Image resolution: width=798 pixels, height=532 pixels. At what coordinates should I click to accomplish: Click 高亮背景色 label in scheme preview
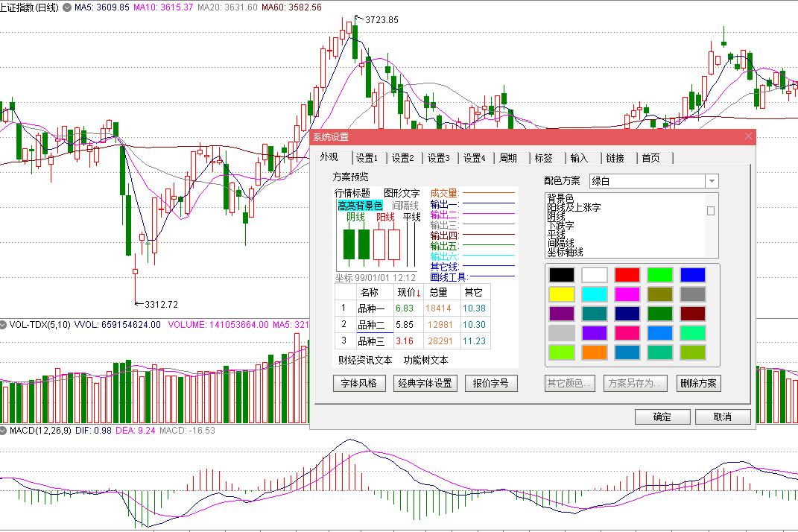tap(360, 205)
